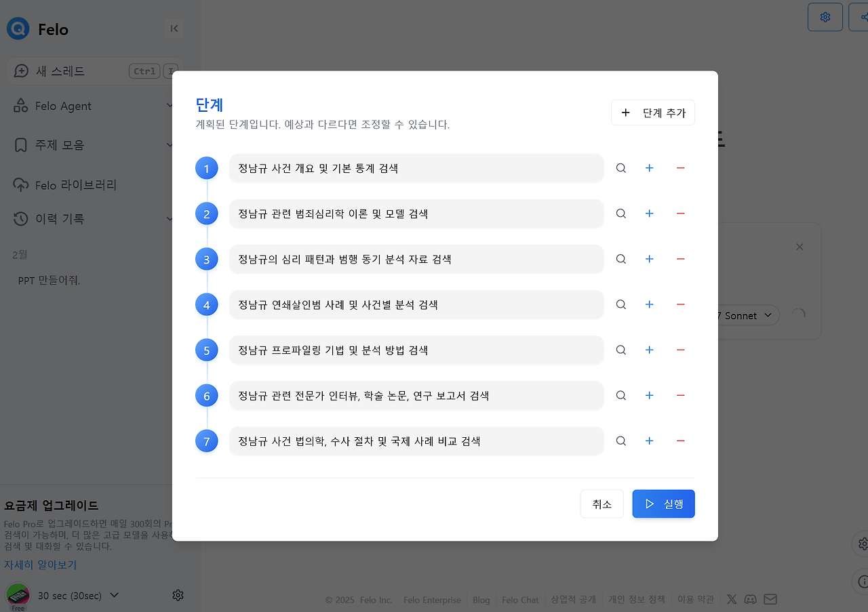Image resolution: width=868 pixels, height=612 pixels.
Task: Remove step 7 using its minus icon
Action: [x=680, y=441]
